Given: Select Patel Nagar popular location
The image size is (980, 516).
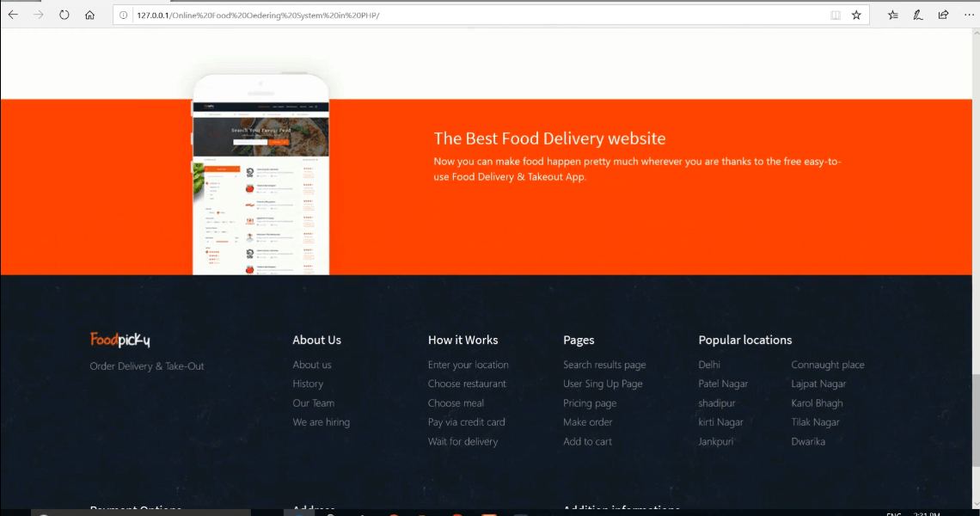Looking at the screenshot, I should click(x=723, y=384).
